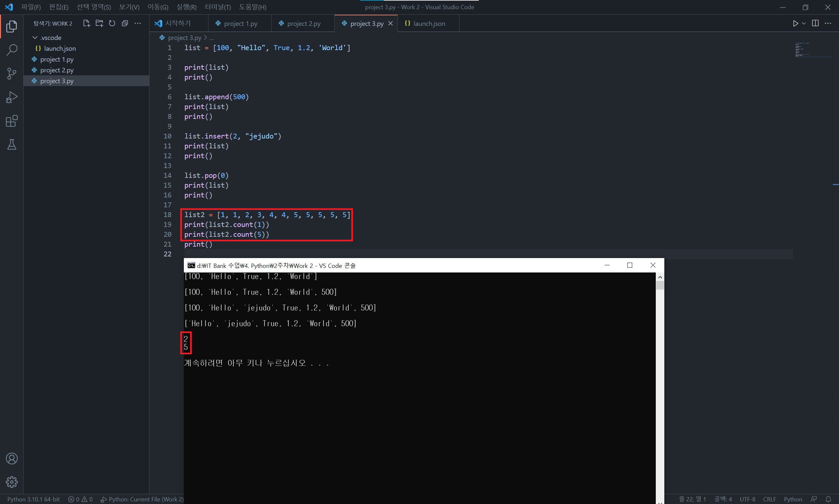
Task: Click the New File icon in explorer
Action: point(86,23)
